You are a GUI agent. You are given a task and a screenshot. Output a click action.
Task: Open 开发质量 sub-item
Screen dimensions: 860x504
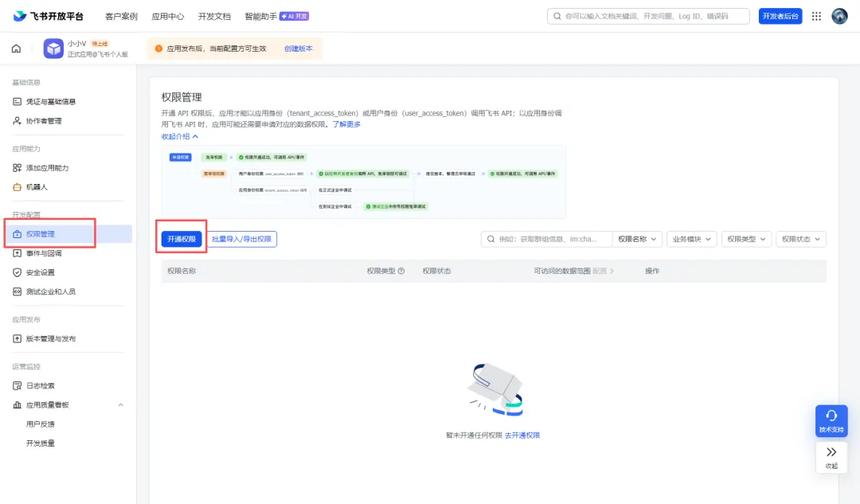coord(41,443)
